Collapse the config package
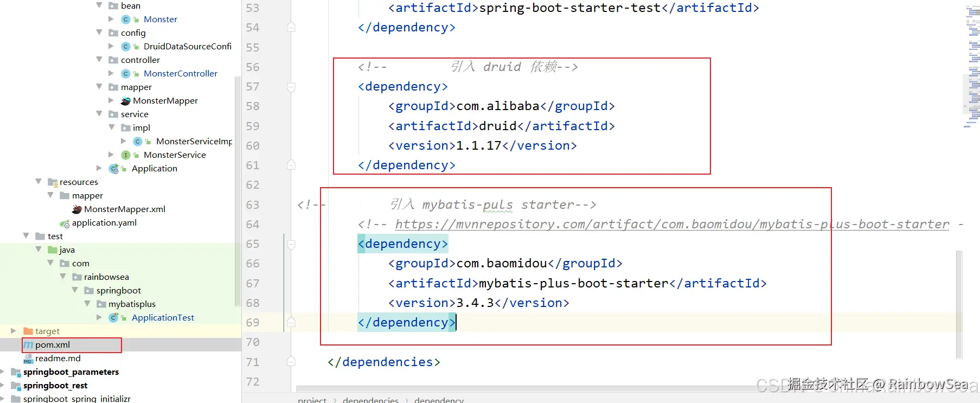980x403 pixels. [x=99, y=33]
